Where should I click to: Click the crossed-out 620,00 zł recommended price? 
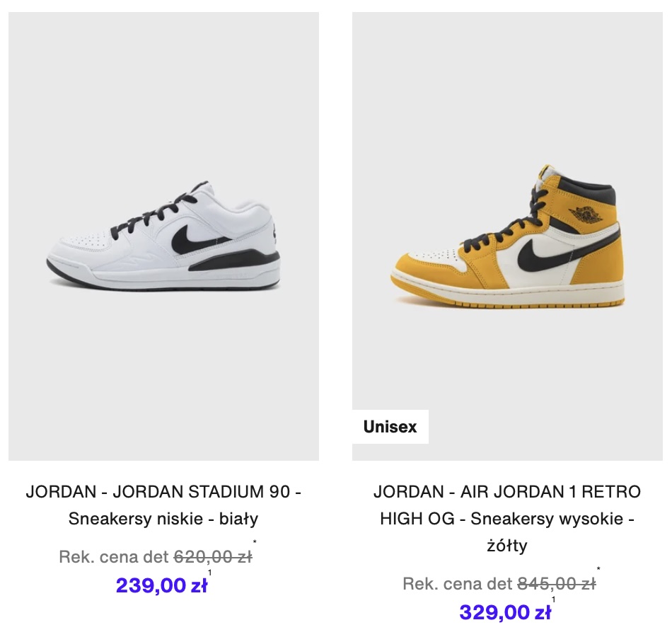coord(213,557)
